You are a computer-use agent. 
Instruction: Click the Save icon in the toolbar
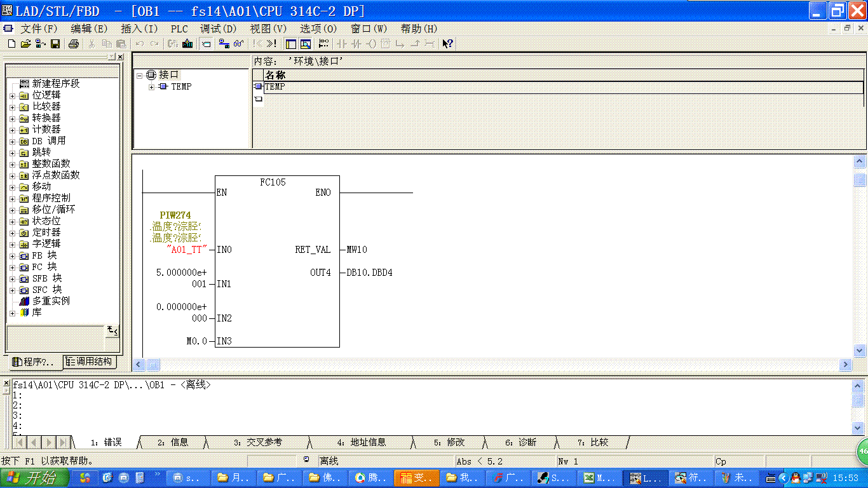55,44
